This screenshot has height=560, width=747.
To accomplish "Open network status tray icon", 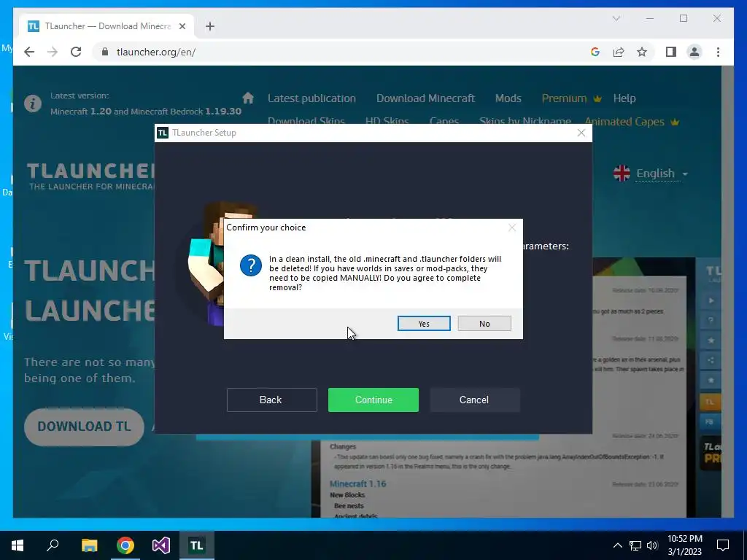I will click(x=635, y=545).
